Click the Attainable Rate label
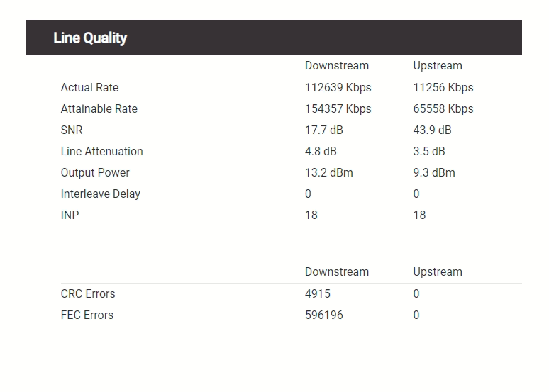 click(99, 109)
